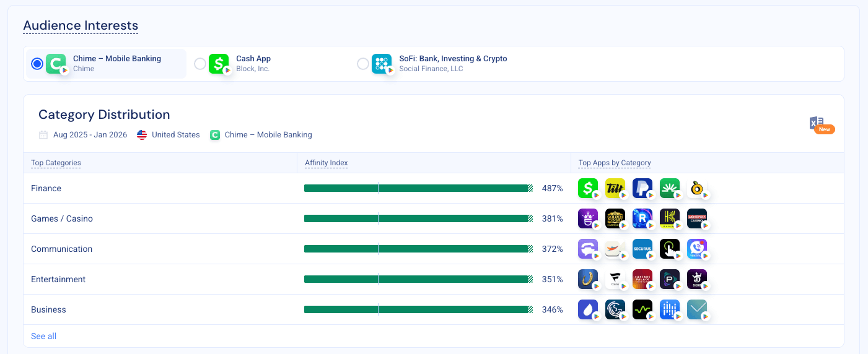Screen dimensions: 868x354
Task: Open the golden horseshoe app in Entertainment row
Action: click(x=588, y=279)
